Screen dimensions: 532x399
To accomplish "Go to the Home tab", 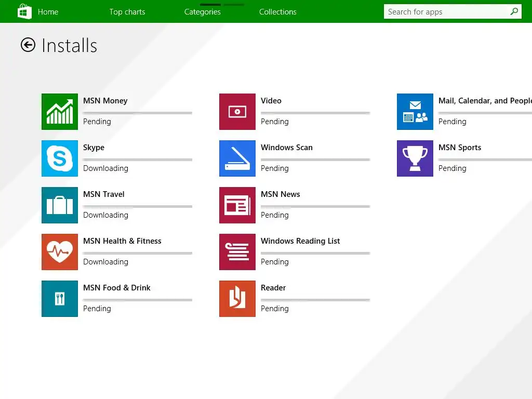I will (x=48, y=12).
